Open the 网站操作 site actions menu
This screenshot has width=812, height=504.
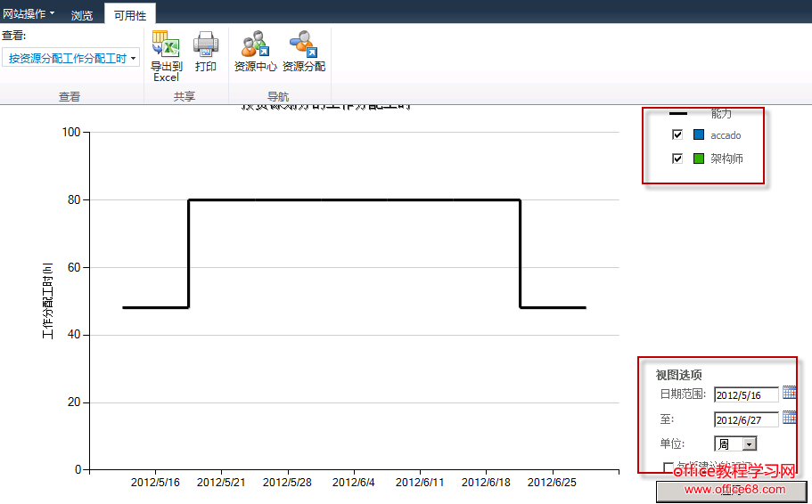pos(29,13)
